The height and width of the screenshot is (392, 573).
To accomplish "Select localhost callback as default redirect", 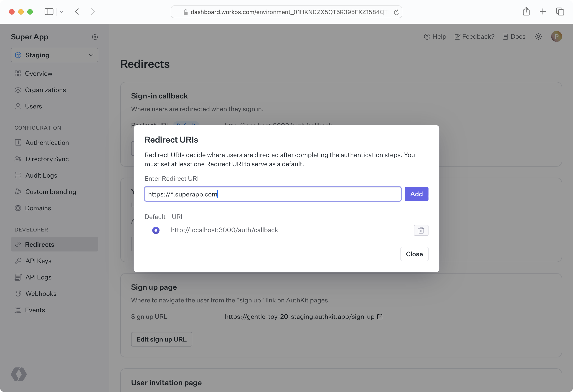I will 156,230.
